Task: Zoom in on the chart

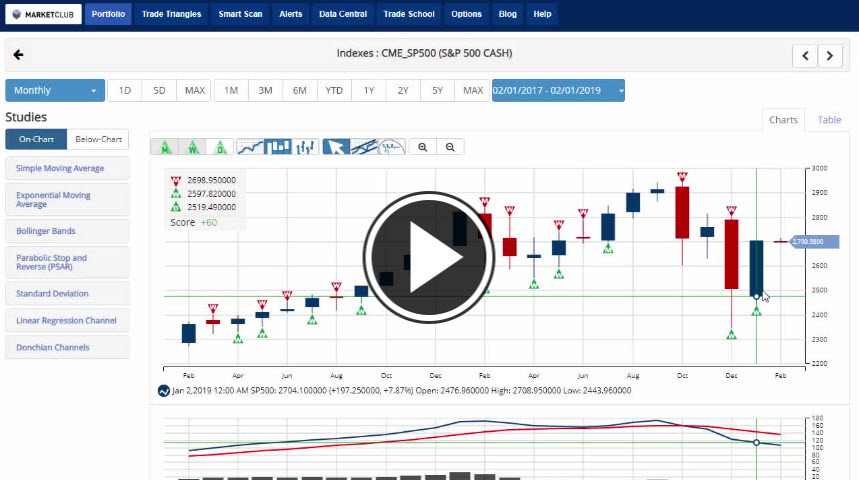Action: pos(422,147)
